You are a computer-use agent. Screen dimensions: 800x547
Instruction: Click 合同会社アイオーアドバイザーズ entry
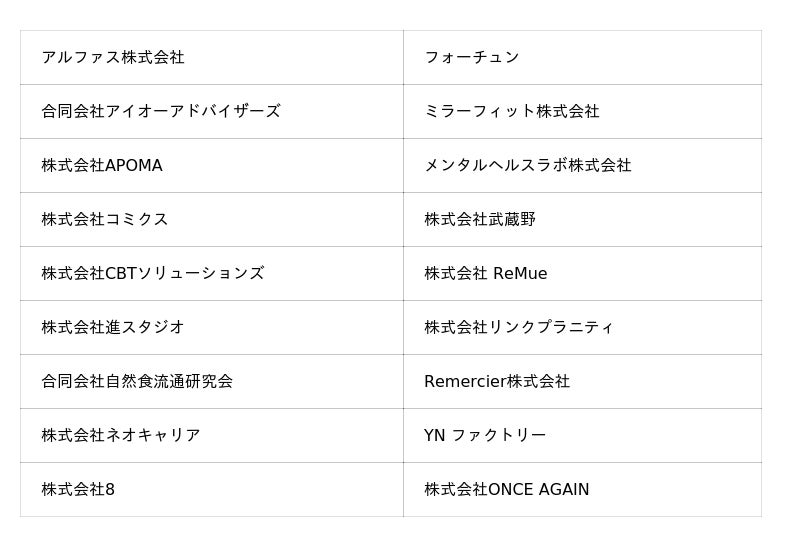pyautogui.click(x=161, y=112)
